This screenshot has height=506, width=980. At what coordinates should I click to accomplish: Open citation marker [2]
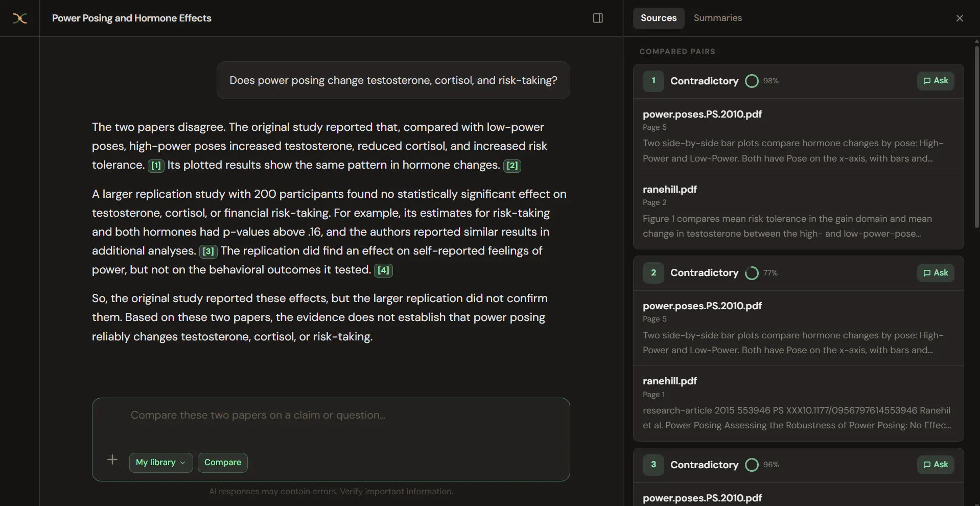[x=512, y=166]
